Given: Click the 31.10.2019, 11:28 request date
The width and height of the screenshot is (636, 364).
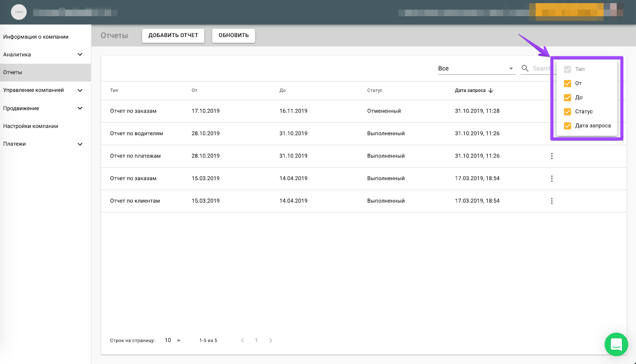Looking at the screenshot, I should pyautogui.click(x=477, y=111).
